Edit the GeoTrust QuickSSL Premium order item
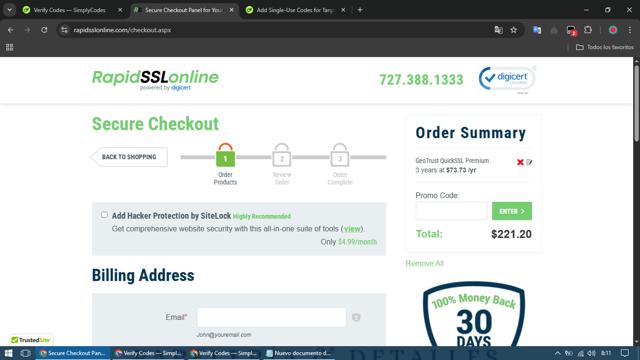Screen dimensions: 640x360 529,162
